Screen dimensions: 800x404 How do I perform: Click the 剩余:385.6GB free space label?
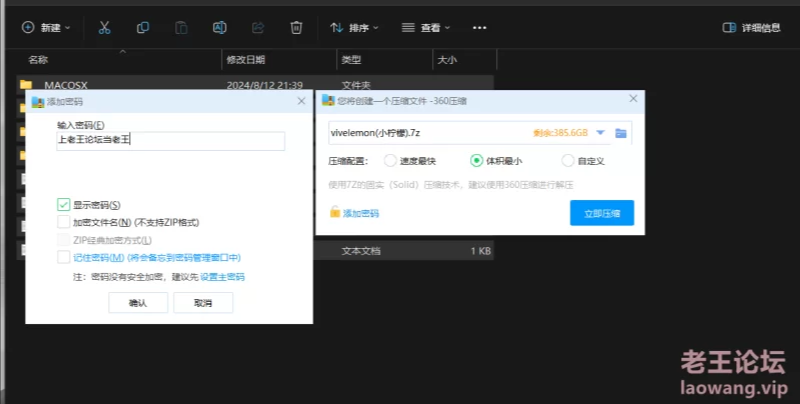pyautogui.click(x=560, y=133)
